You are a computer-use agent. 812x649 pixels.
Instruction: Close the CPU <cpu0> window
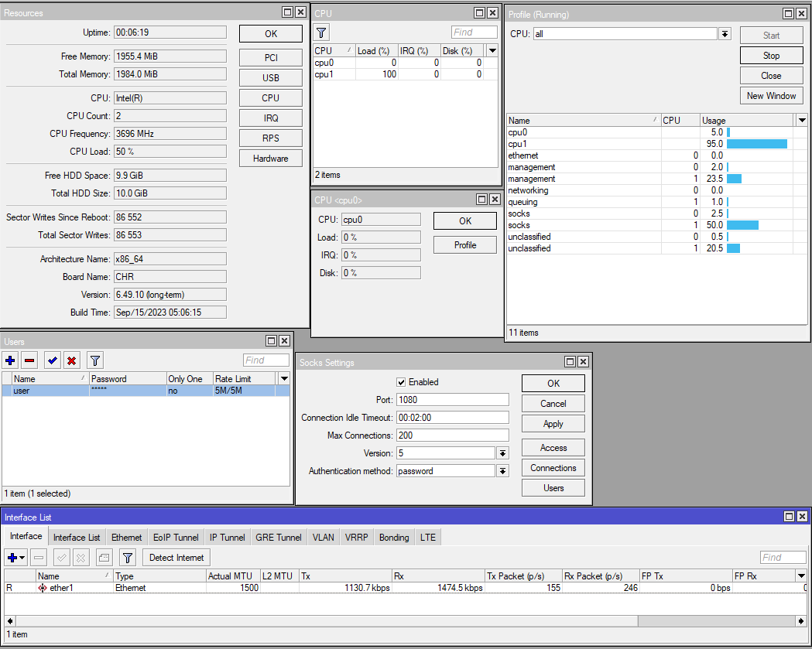495,200
